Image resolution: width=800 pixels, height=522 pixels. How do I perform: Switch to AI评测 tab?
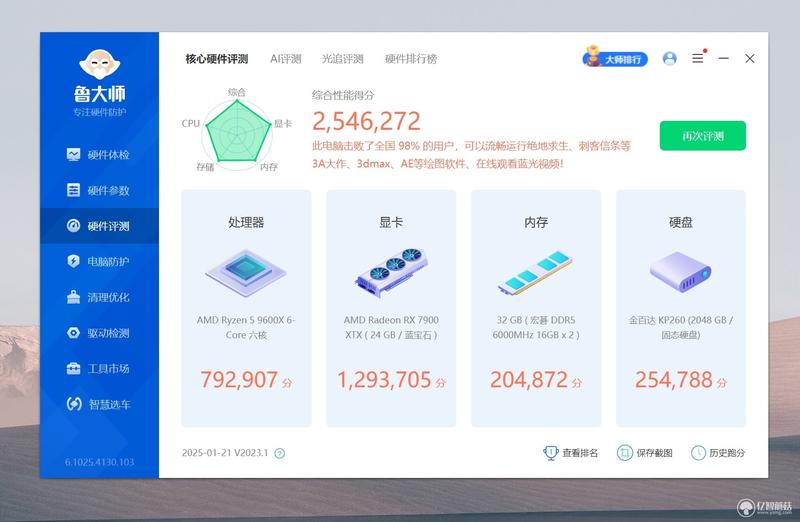[286, 59]
